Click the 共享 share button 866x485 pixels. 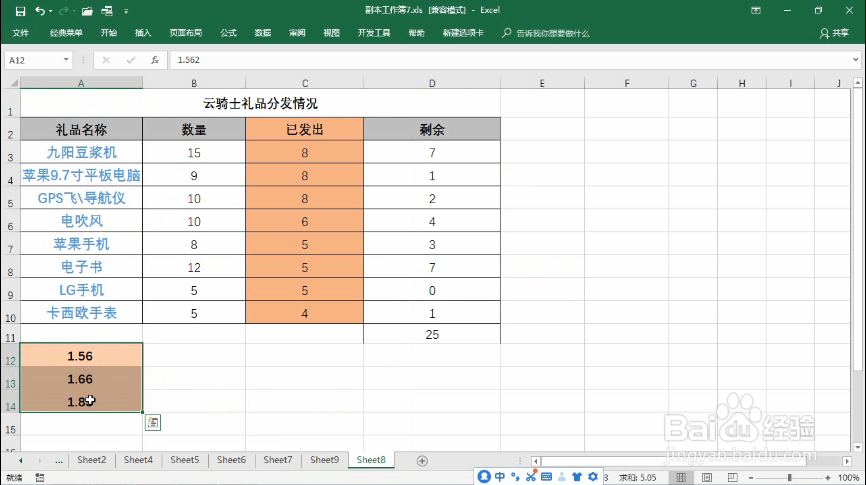tap(835, 33)
